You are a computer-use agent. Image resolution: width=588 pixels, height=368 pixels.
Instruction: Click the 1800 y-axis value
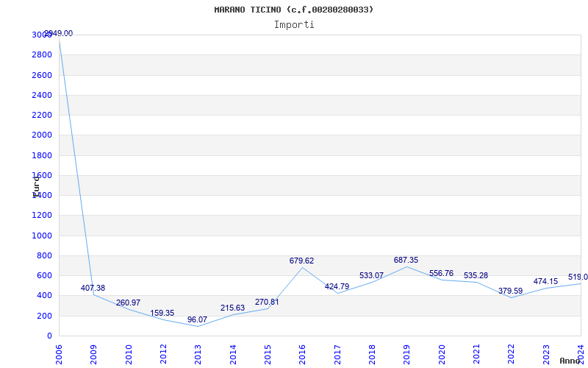coord(42,155)
